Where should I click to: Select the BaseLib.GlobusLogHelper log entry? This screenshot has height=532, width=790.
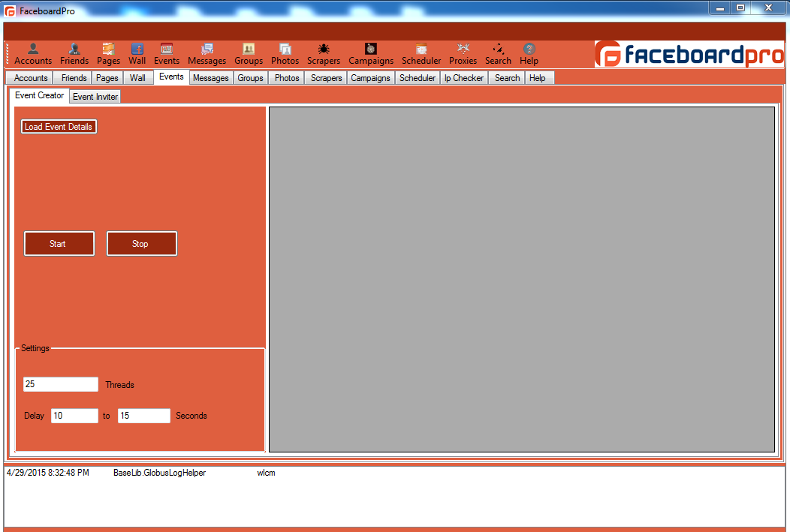159,473
